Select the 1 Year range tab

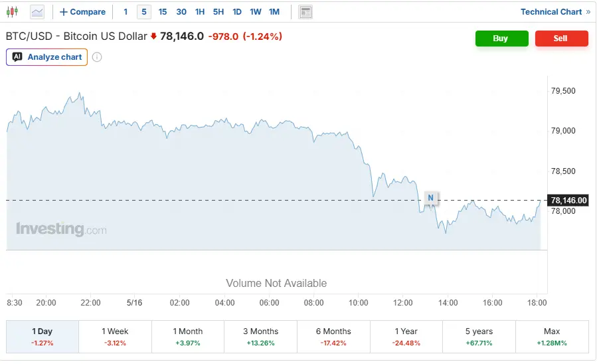pyautogui.click(x=406, y=337)
